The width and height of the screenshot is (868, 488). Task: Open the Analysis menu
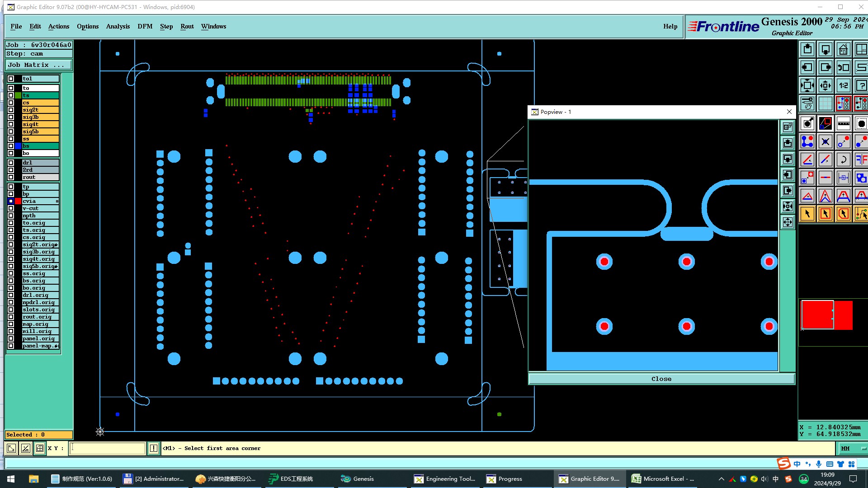click(x=118, y=26)
